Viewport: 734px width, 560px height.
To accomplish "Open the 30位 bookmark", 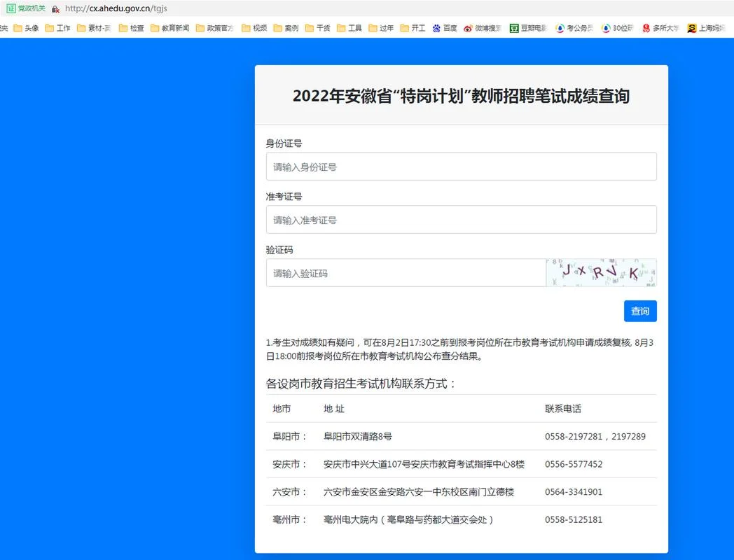I will pyautogui.click(x=618, y=28).
